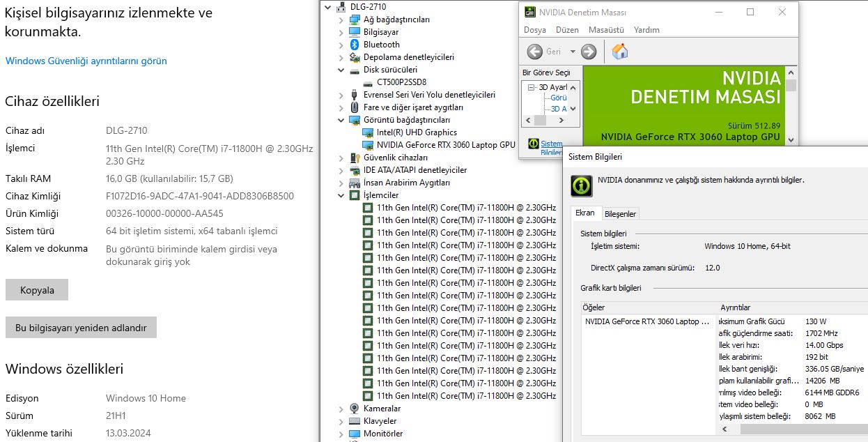Collapse the Görüntü bağdaştırıcıları category
Image resolution: width=868 pixels, height=442 pixels.
tap(341, 120)
